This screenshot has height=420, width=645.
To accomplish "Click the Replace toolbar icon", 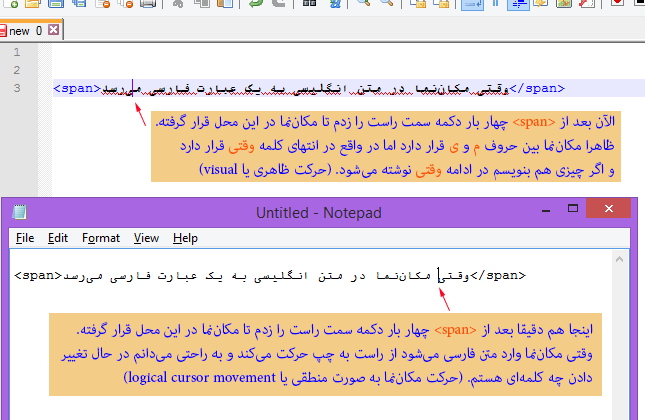I will (335, 3).
